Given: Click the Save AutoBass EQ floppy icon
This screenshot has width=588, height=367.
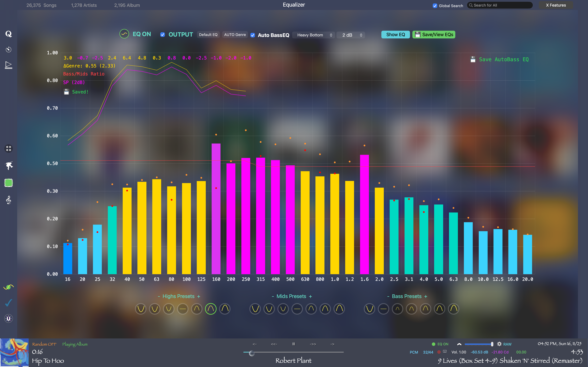Looking at the screenshot, I should click(473, 59).
